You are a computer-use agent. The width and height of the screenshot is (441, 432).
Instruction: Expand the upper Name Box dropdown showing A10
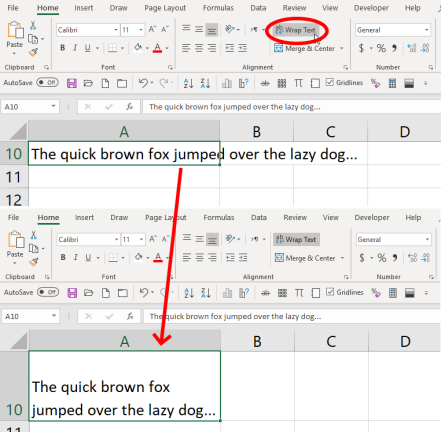pyautogui.click(x=53, y=107)
